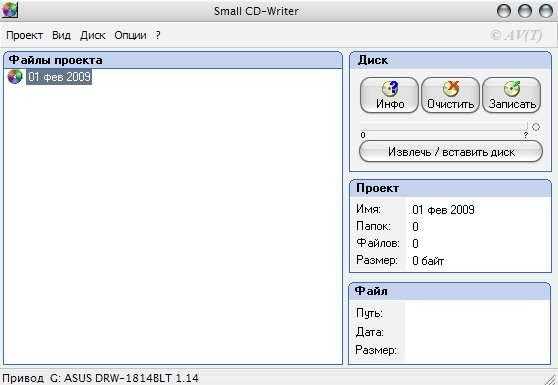The height and width of the screenshot is (385, 558).
Task: Click the Проект panel header
Action: 451,188
